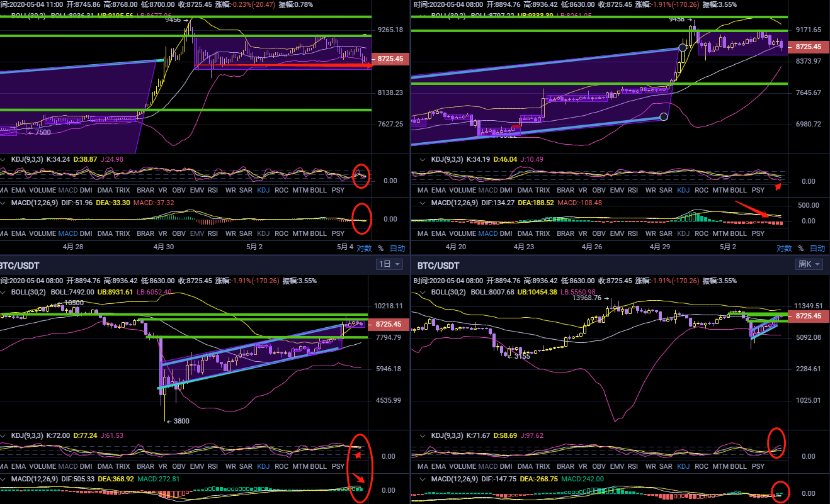Open the 1日 period dropdown
Image resolution: width=830 pixels, height=504 pixels.
389,264
